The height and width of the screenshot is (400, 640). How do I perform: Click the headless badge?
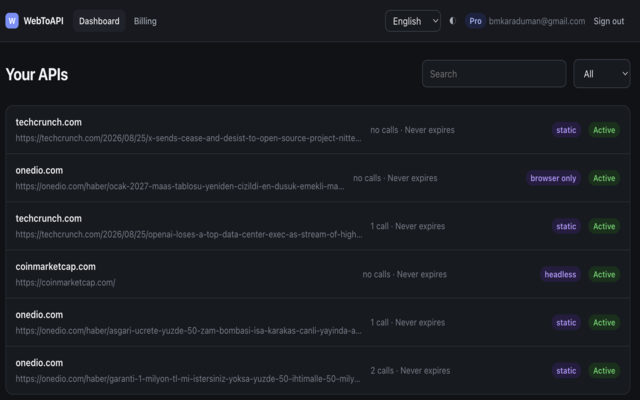[560, 274]
